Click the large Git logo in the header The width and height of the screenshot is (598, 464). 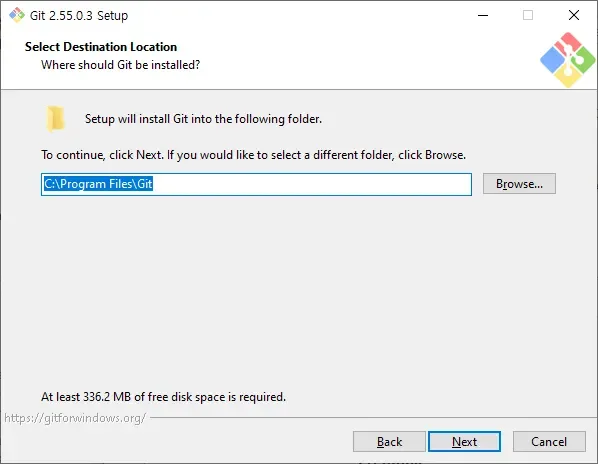coord(567,60)
